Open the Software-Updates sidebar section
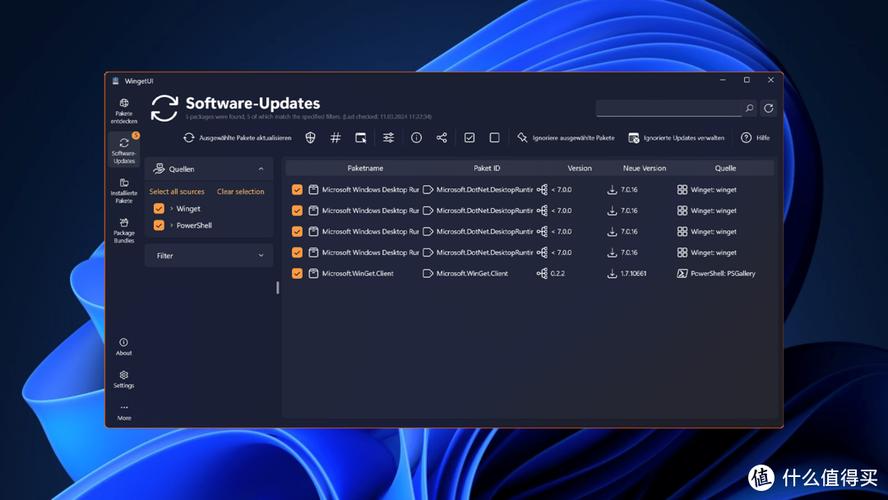This screenshot has width=888, height=500. (x=123, y=149)
